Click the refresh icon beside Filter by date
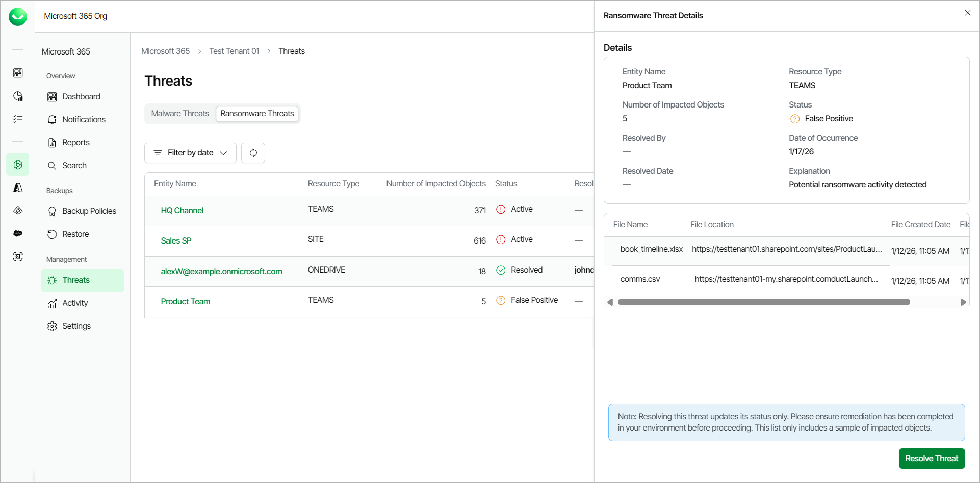This screenshot has width=980, height=483. 253,153
